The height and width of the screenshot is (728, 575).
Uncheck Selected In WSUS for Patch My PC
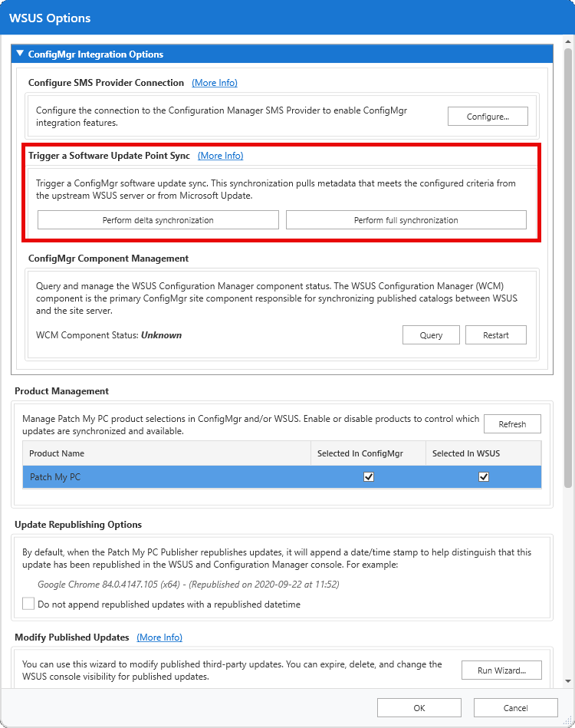tap(484, 476)
